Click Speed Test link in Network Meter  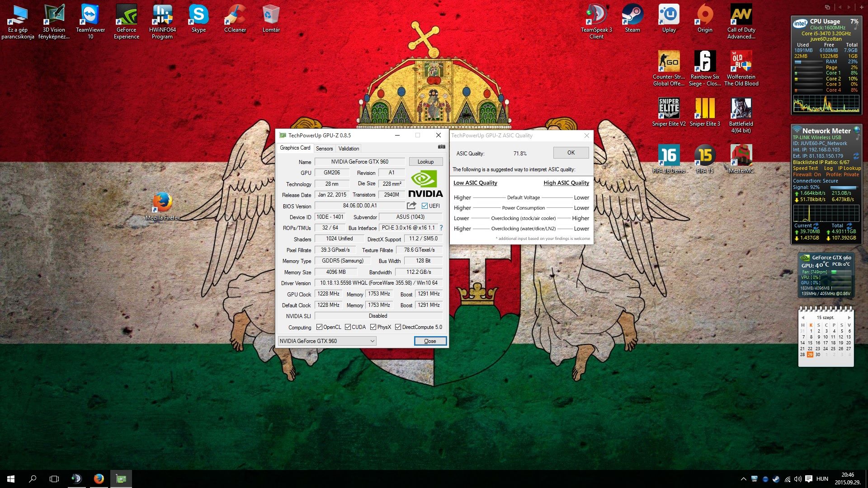tap(805, 168)
